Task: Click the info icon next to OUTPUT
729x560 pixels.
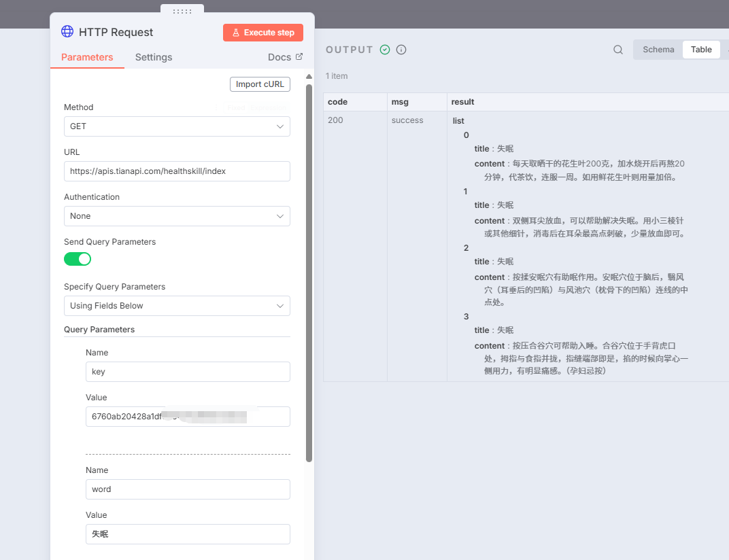Action: [401, 50]
